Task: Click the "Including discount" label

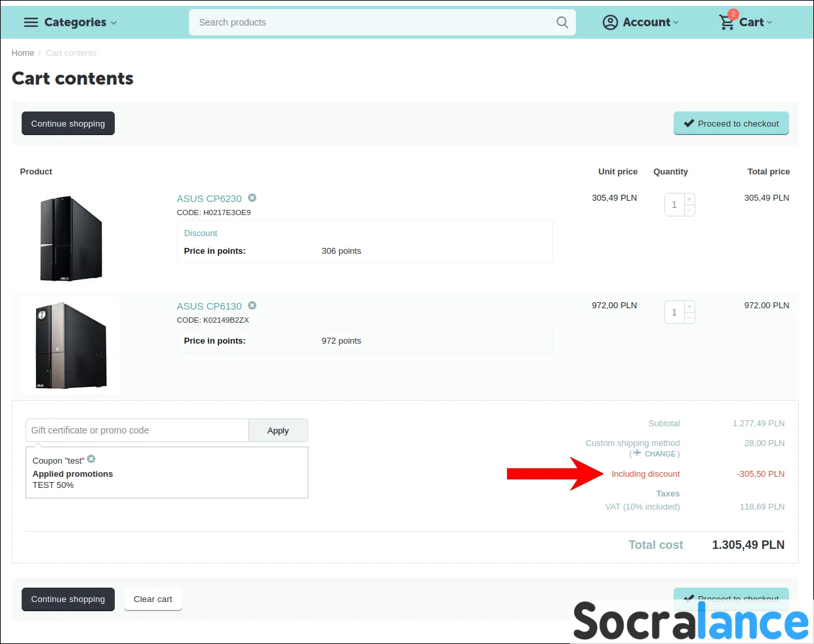Action: [x=645, y=474]
